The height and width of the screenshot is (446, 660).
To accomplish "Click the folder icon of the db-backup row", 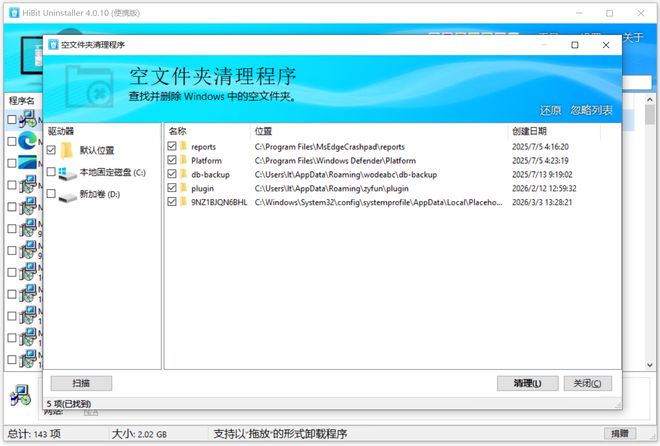I will (183, 174).
